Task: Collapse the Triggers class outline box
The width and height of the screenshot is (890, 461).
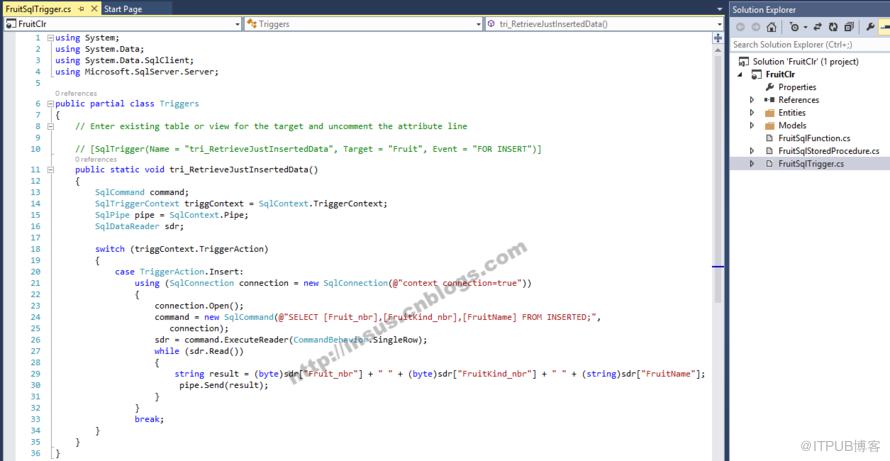Action: 50,104
